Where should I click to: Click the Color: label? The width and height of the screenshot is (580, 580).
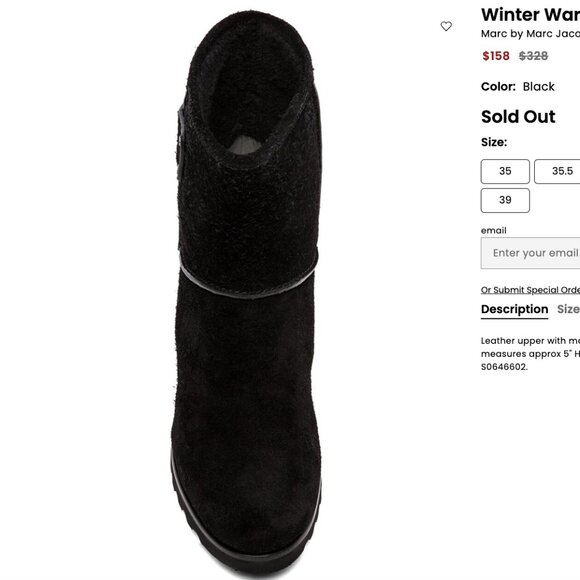(x=498, y=87)
